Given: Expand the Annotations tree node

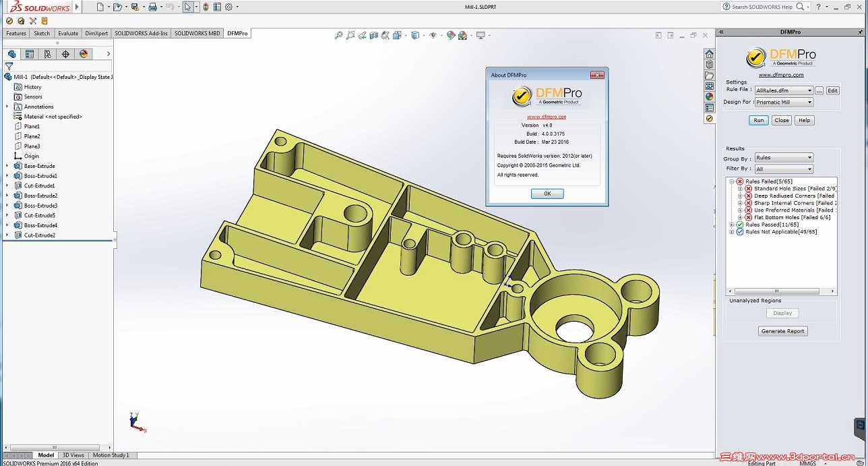Looking at the screenshot, I should tap(7, 107).
